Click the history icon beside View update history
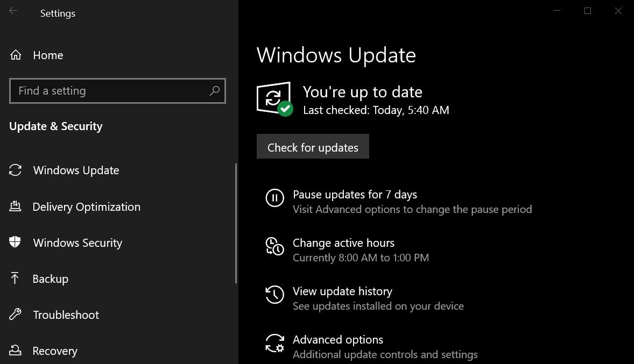Image resolution: width=634 pixels, height=364 pixels. click(275, 295)
